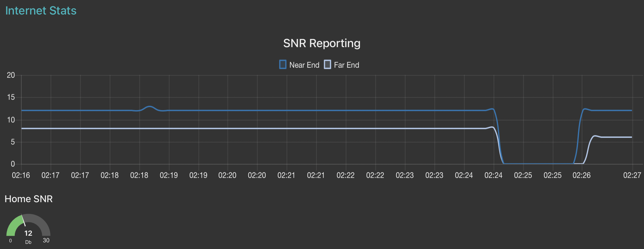Click the Far End legend color box
This screenshot has height=249, width=644.
point(327,65)
